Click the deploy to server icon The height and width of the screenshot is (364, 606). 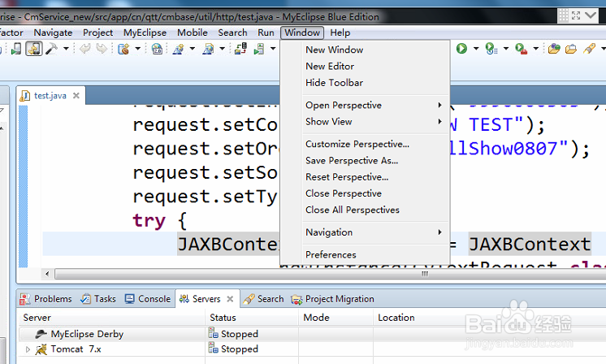coord(240,49)
